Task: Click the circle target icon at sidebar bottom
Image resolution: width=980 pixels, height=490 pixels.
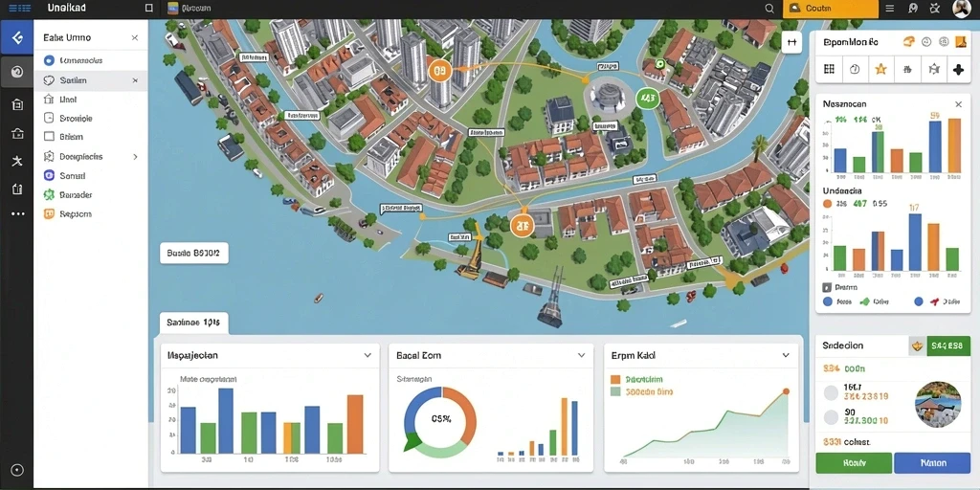Action: tap(17, 470)
